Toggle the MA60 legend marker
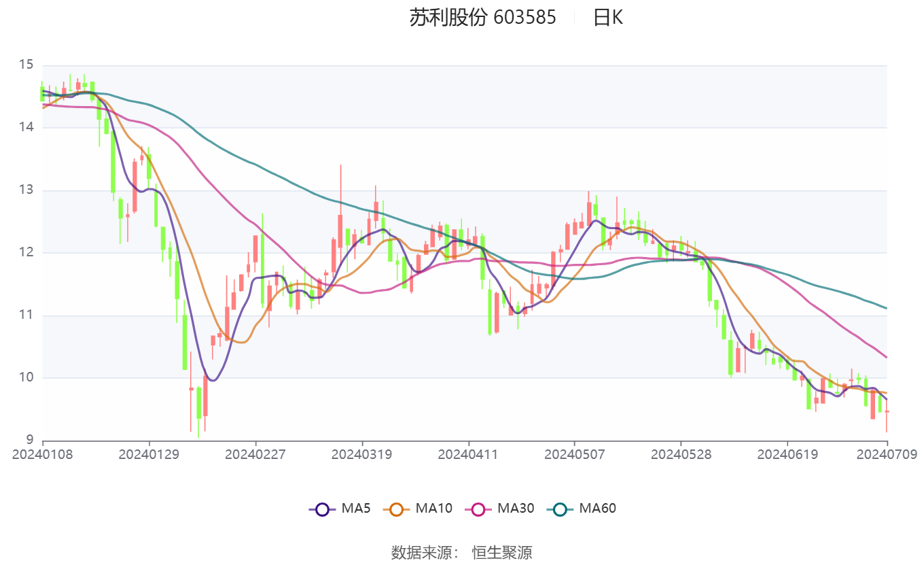 [561, 509]
